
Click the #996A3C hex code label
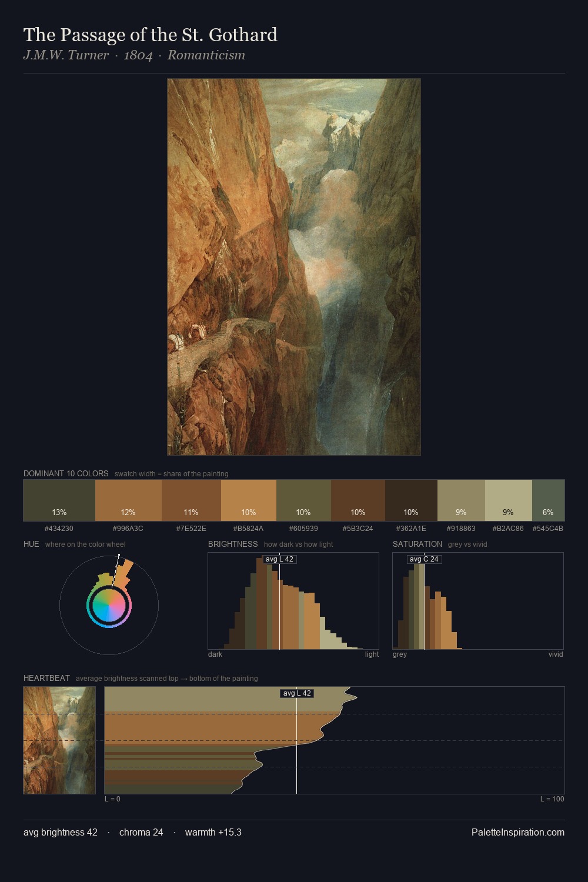pos(128,529)
